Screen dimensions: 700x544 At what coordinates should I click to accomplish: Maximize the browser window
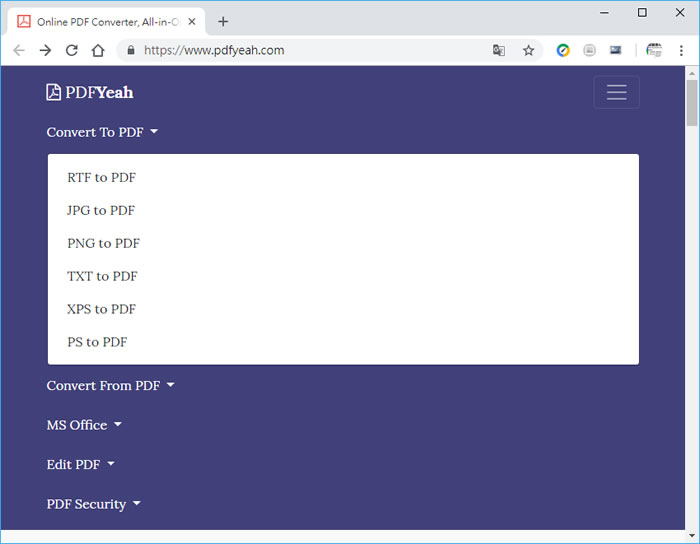coord(642,12)
